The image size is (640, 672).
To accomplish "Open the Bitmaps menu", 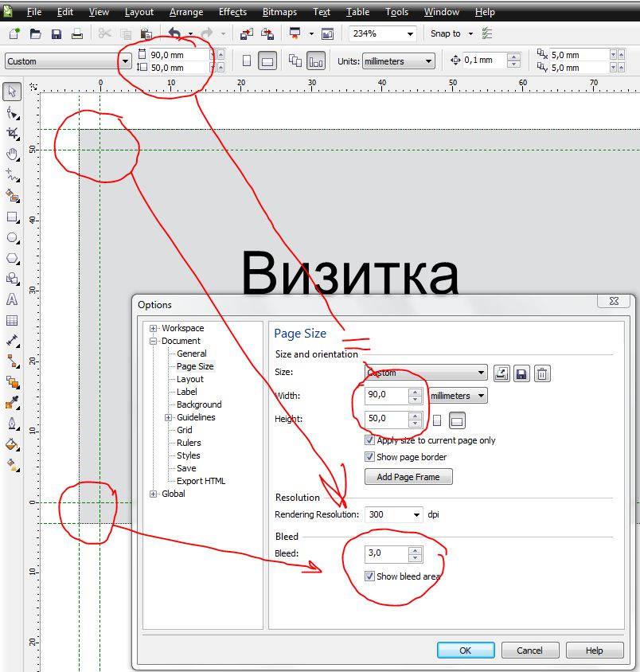I will pyautogui.click(x=279, y=12).
